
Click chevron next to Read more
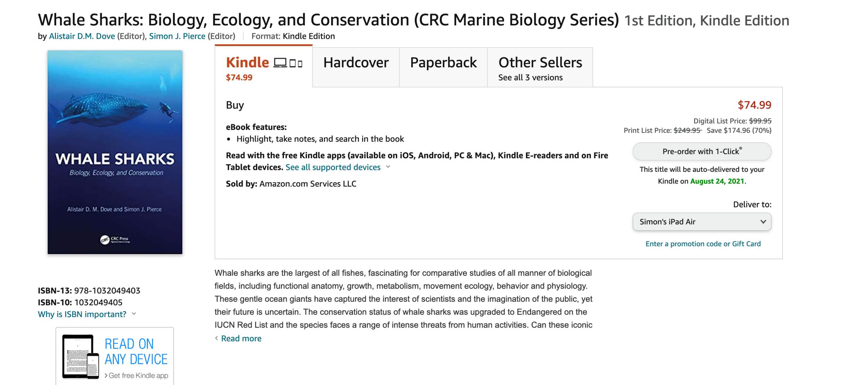tap(216, 338)
